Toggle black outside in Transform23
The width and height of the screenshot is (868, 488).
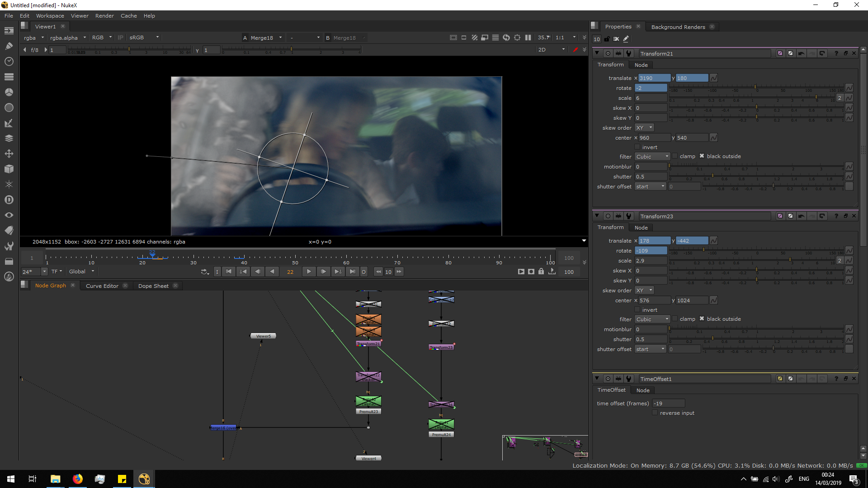702,319
